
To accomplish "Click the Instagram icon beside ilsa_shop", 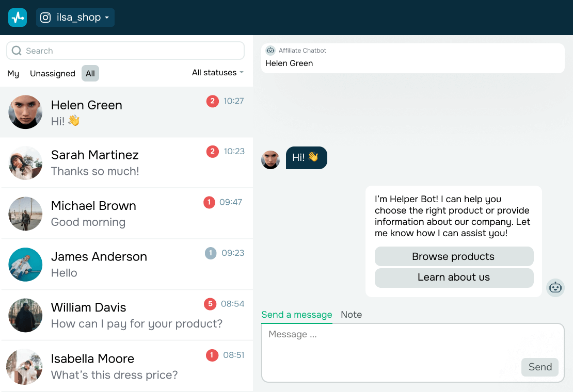I will coord(45,18).
